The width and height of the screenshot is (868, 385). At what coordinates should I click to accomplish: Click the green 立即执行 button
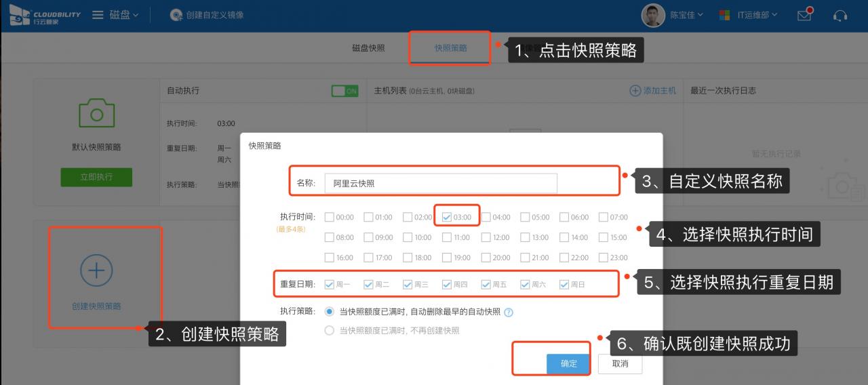click(96, 177)
